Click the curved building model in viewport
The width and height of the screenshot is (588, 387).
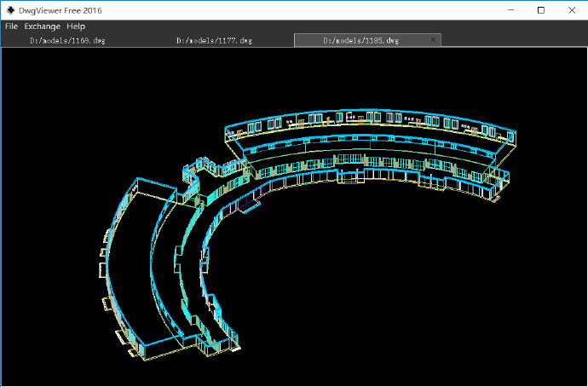[308, 235]
